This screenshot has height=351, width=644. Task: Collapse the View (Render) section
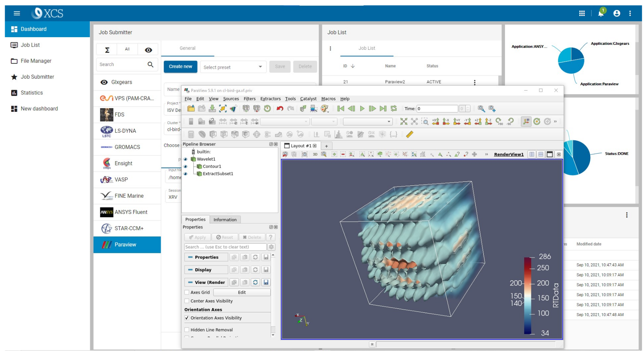[x=206, y=282]
